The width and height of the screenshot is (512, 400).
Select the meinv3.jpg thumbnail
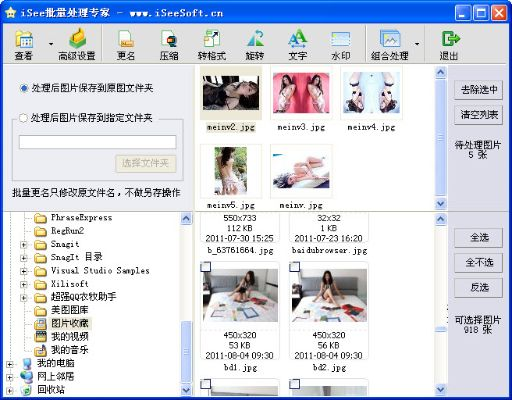click(x=301, y=93)
